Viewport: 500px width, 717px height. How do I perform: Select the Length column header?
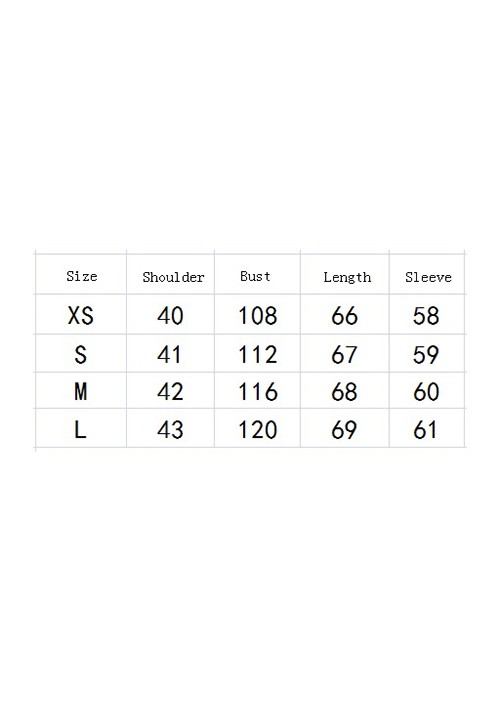pyautogui.click(x=347, y=277)
